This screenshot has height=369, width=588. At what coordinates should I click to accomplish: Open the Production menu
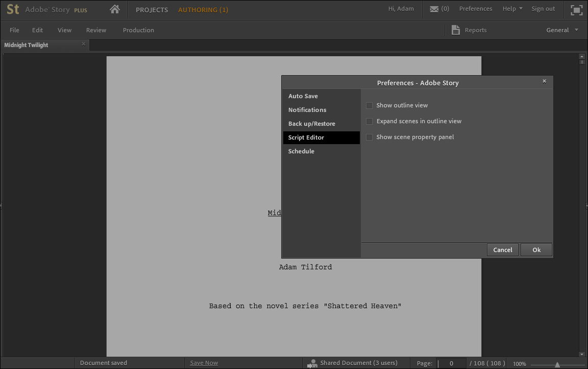[x=138, y=30]
